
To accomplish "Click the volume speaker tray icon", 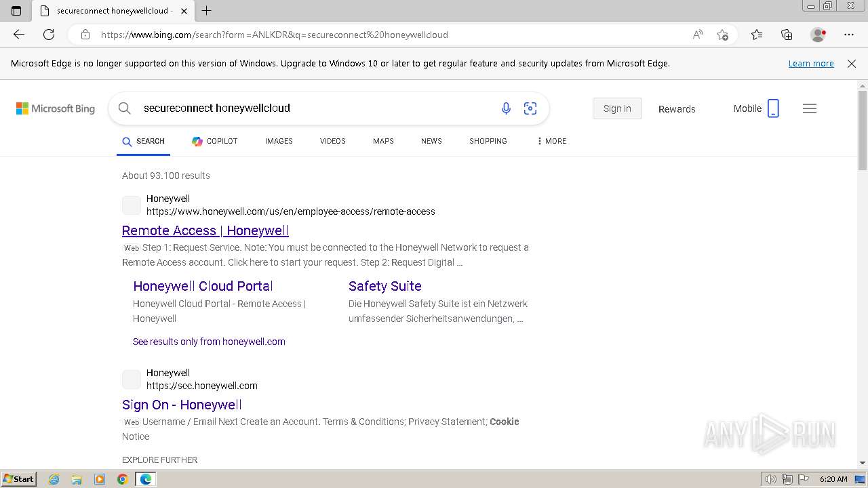I will point(770,479).
